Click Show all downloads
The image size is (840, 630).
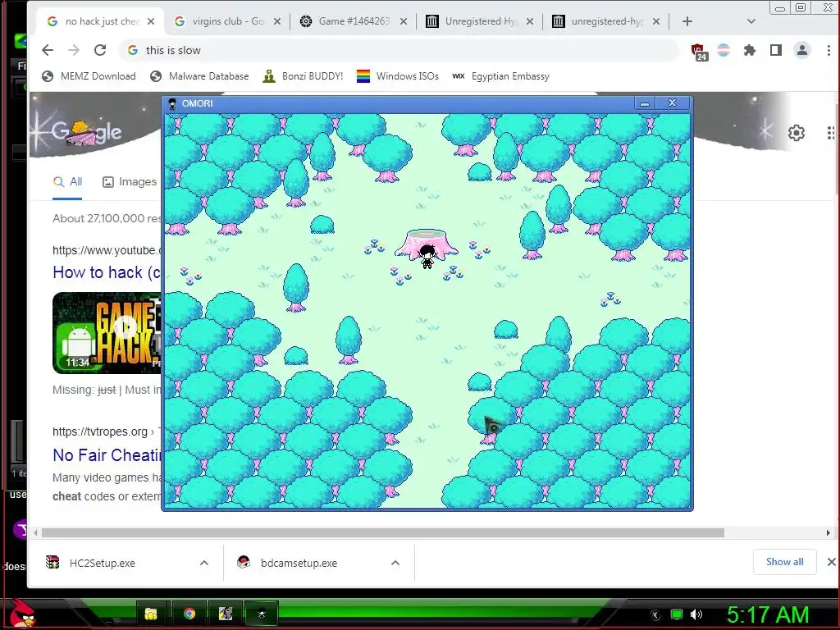785,562
